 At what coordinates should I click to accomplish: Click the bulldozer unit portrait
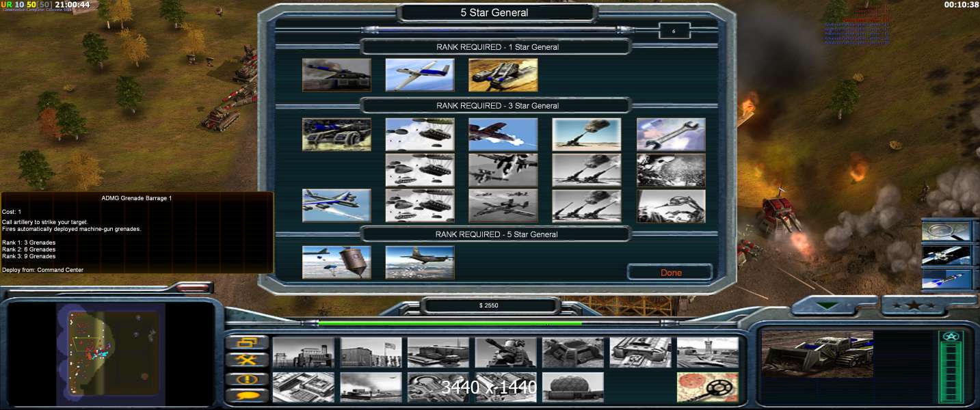pyautogui.click(x=817, y=354)
